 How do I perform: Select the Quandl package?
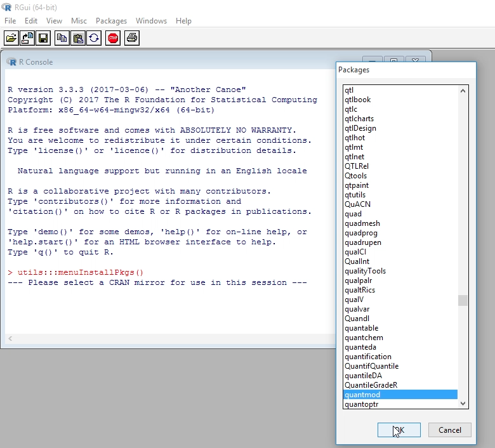400,319
